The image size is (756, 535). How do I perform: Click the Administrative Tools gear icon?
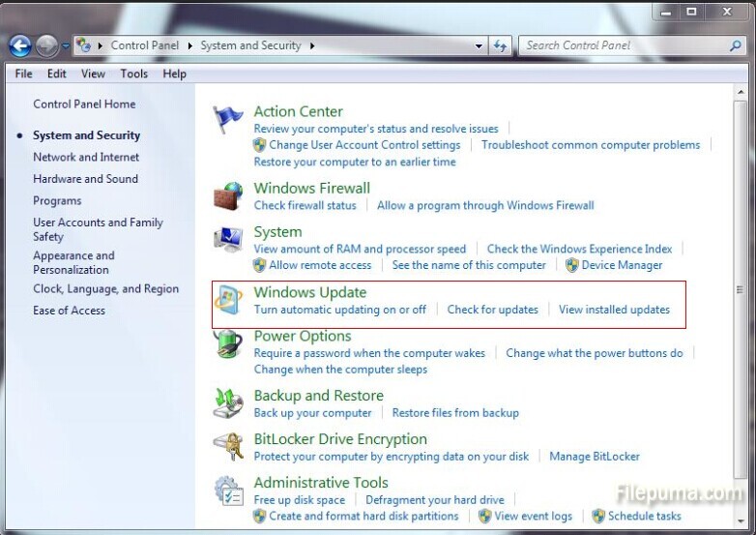228,490
